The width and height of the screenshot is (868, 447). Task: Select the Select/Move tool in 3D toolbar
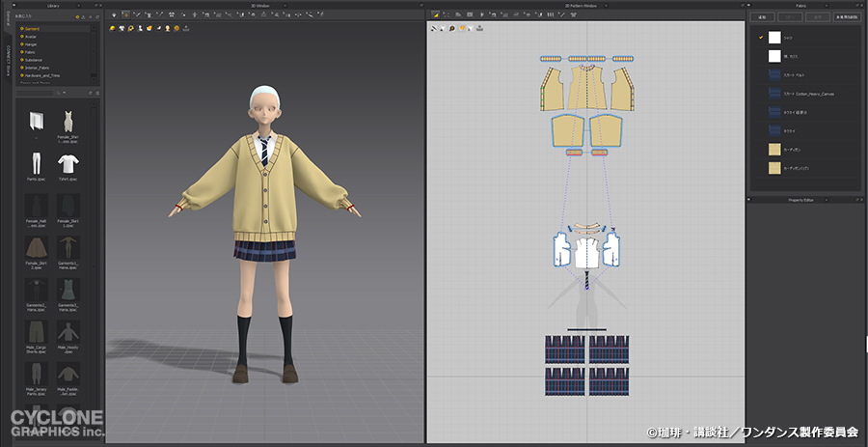tap(126, 15)
